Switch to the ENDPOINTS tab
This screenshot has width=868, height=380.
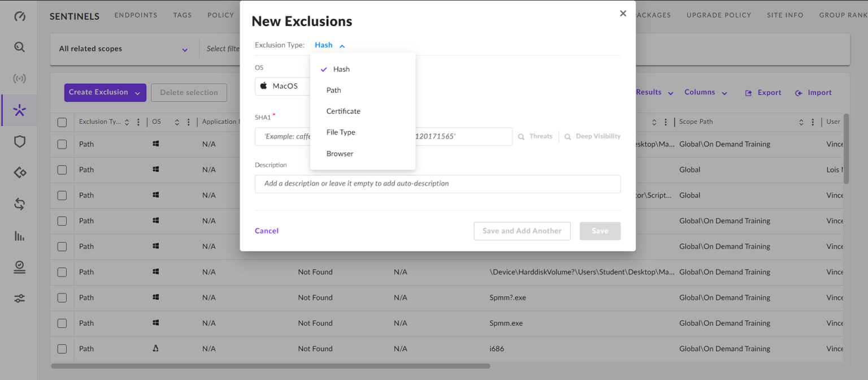point(136,15)
